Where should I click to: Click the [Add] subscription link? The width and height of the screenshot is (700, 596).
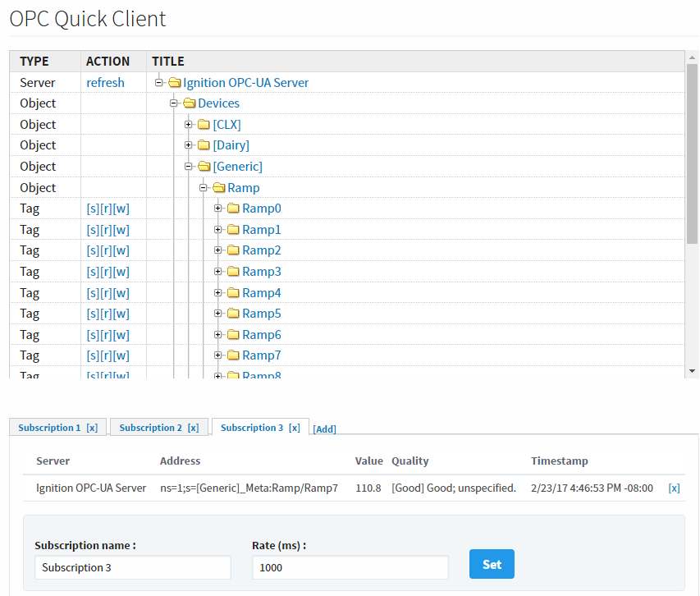pyautogui.click(x=324, y=429)
